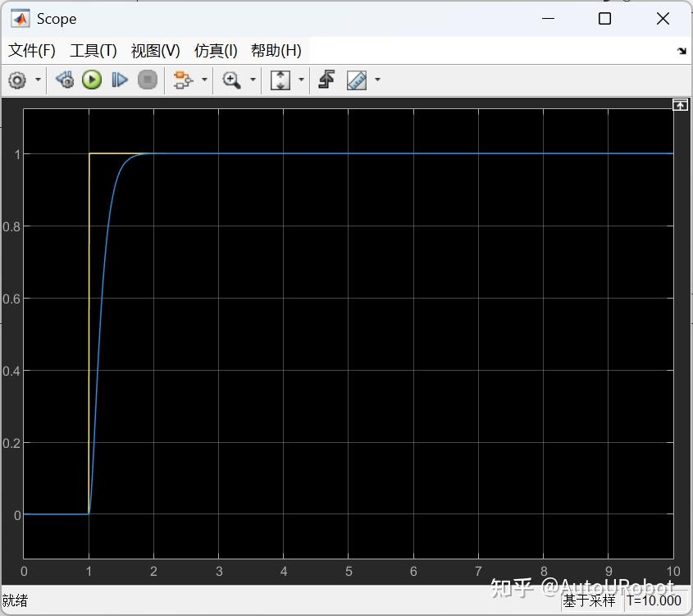
Task: Toggle the Triggers toolbar icon
Action: click(326, 80)
